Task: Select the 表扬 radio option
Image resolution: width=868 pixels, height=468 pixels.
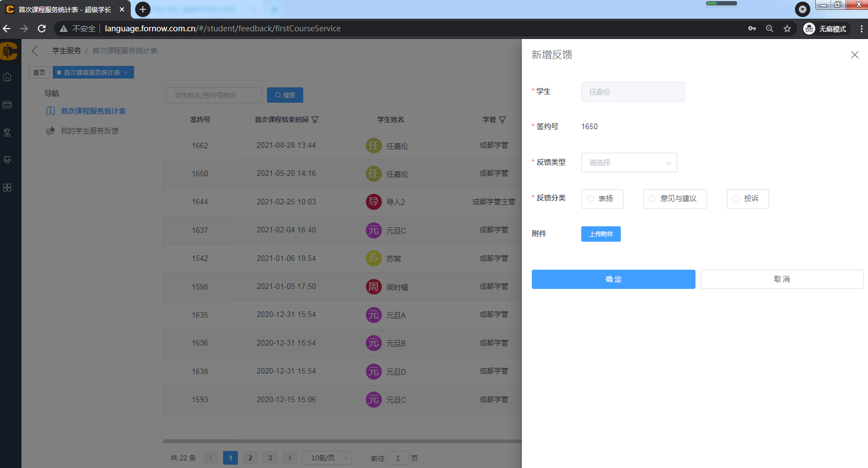Action: (x=591, y=199)
